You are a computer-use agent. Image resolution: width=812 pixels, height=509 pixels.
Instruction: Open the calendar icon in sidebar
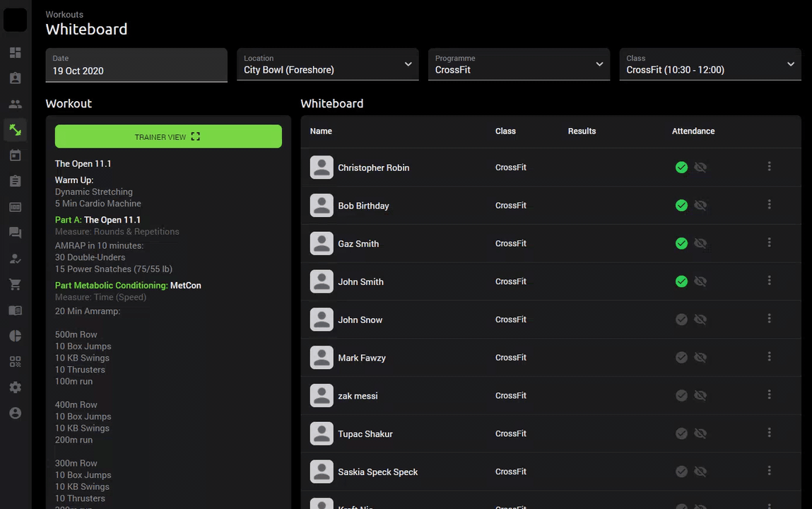15,156
